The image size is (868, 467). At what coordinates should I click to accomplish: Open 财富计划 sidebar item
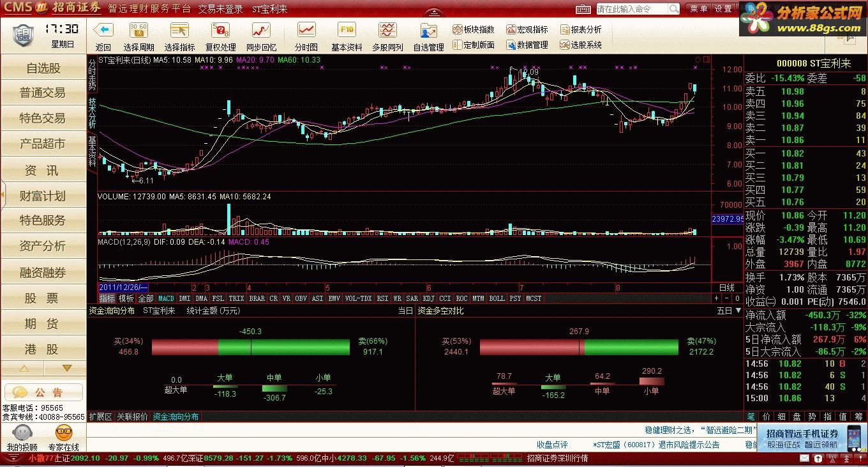[43, 195]
